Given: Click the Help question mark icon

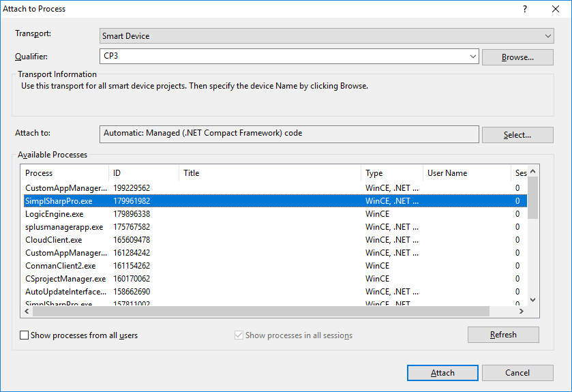Looking at the screenshot, I should [524, 9].
